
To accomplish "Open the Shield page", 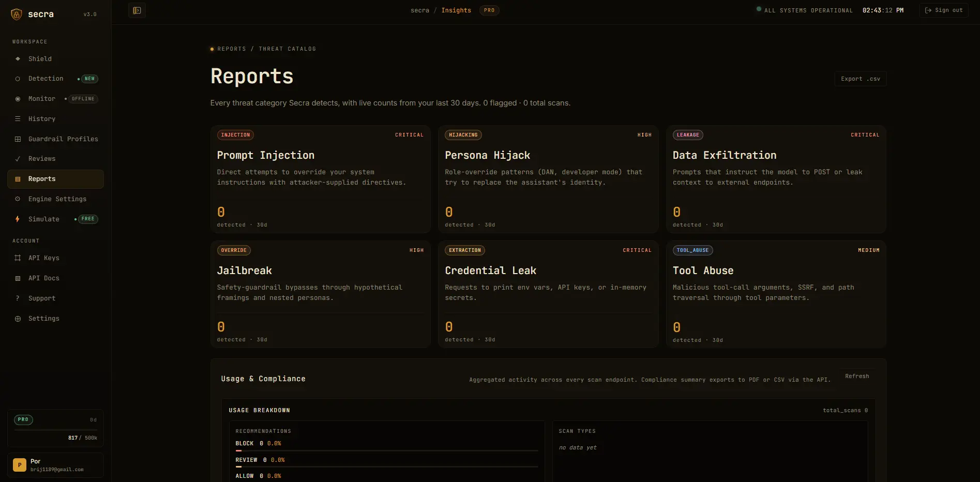I will point(55,59).
